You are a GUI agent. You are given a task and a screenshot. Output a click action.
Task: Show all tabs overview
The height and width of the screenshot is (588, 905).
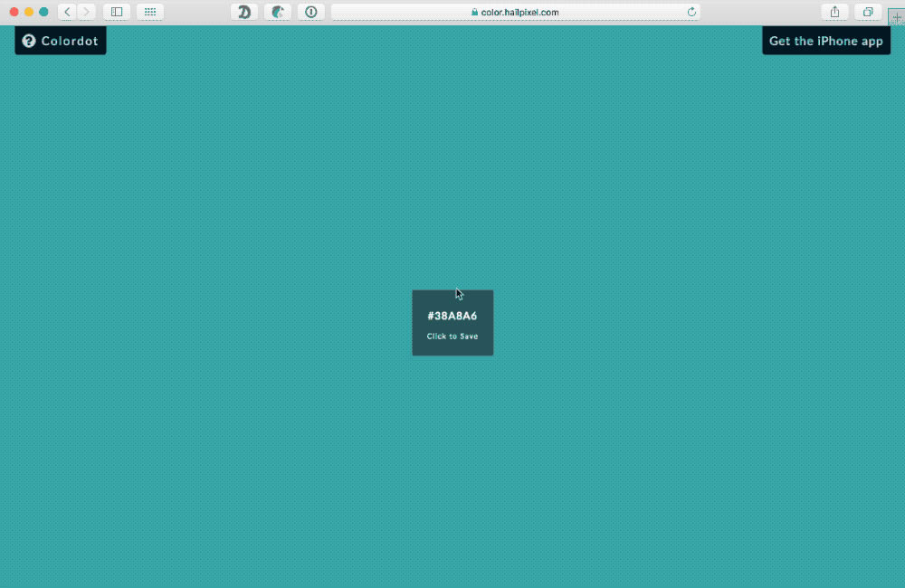pos(868,12)
